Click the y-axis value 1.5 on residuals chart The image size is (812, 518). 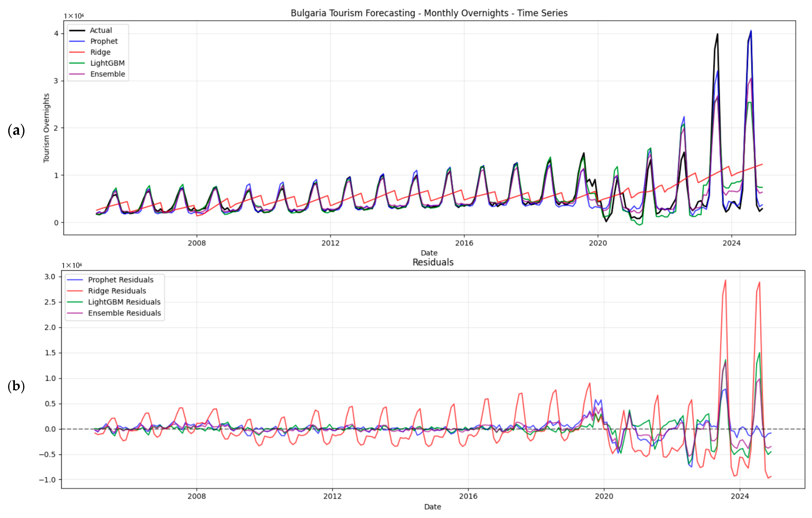tap(50, 353)
